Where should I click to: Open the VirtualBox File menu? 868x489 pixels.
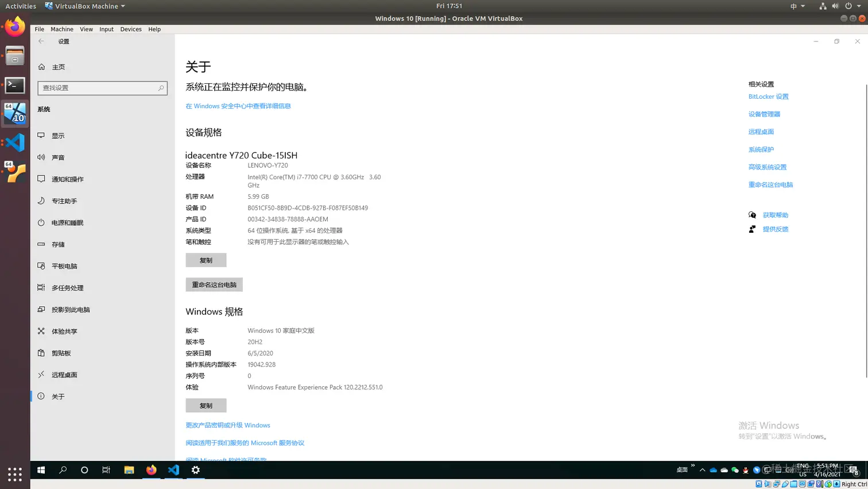(39, 29)
